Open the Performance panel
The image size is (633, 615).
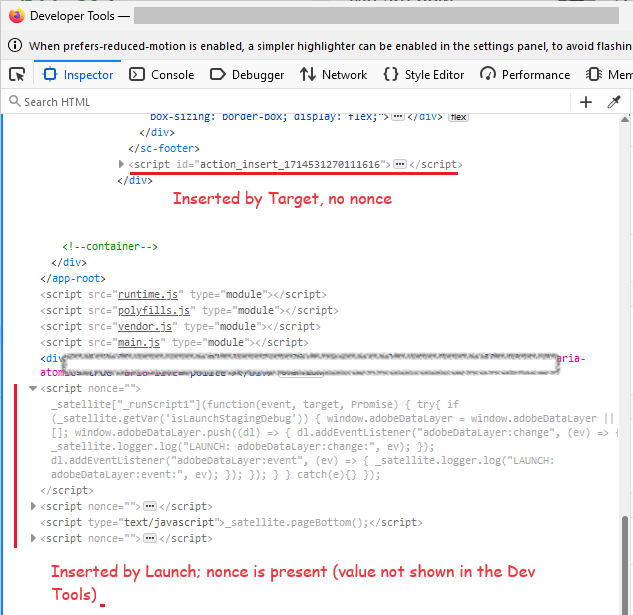tap(525, 75)
